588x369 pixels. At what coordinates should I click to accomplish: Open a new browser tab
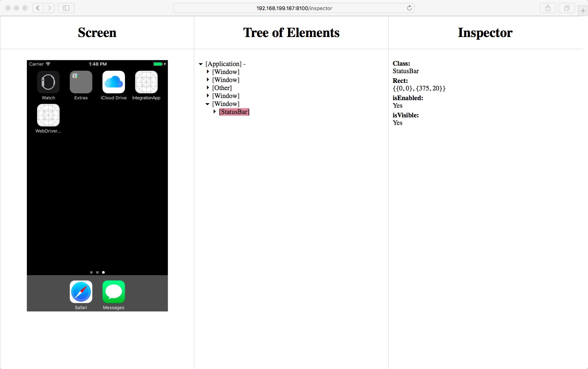(583, 11)
